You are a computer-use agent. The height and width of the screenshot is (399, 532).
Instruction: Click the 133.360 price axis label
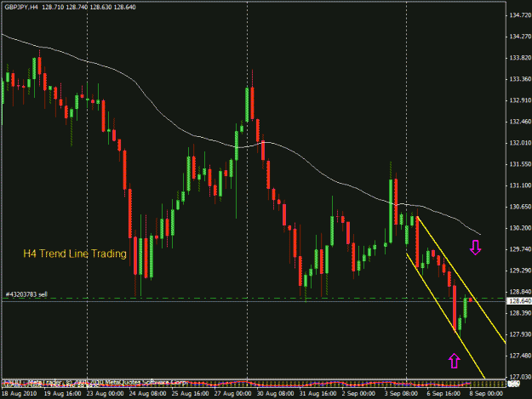520,79
